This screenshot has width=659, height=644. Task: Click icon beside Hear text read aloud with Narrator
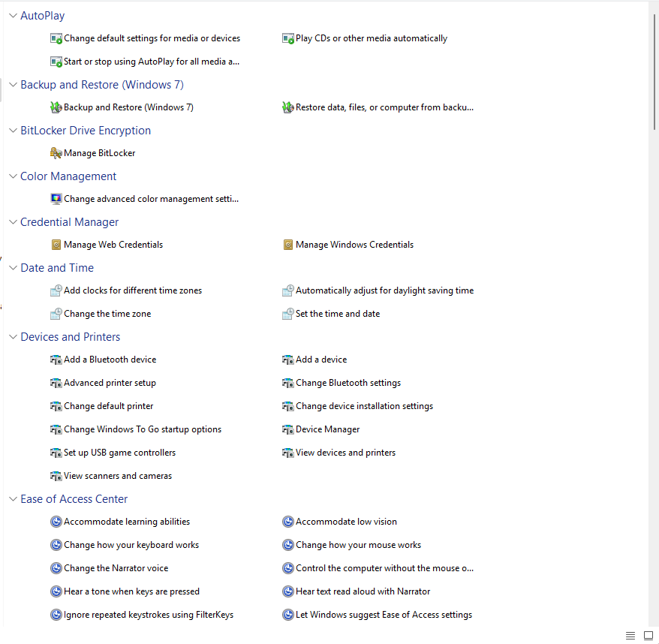[288, 591]
